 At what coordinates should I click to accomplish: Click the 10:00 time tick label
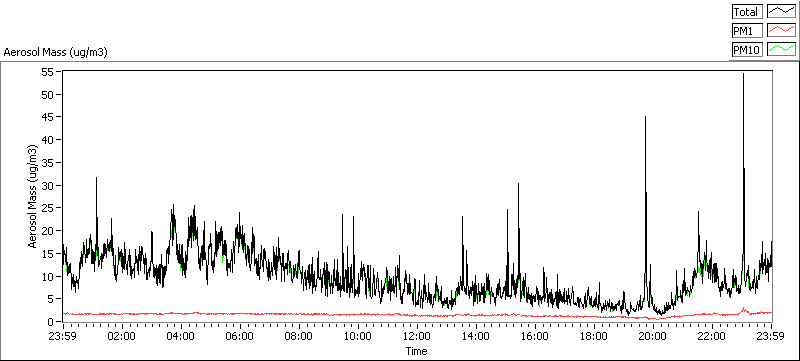[x=358, y=336]
